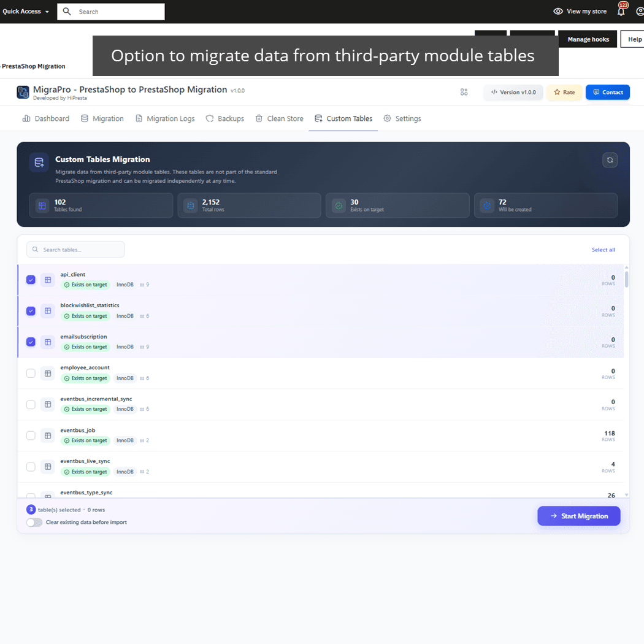Open the Backups tab
Image resolution: width=644 pixels, height=644 pixels.
tap(224, 118)
